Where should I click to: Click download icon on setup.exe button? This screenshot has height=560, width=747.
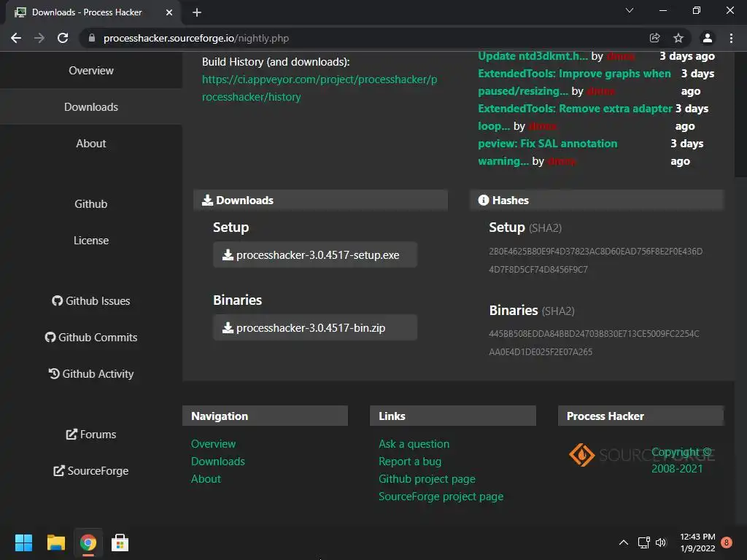228,254
